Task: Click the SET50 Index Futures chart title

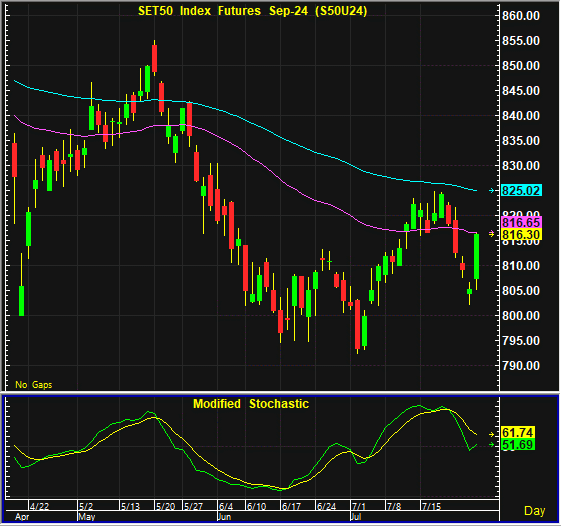Action: [x=253, y=11]
